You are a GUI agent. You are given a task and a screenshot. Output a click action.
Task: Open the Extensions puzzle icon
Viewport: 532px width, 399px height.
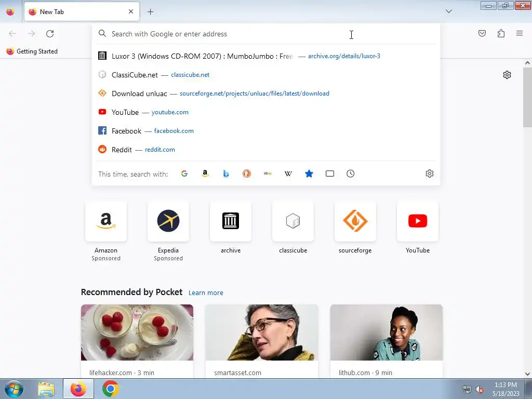[501, 33]
